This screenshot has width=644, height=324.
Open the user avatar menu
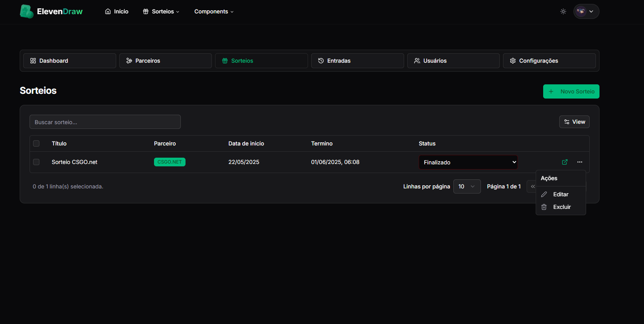click(586, 11)
